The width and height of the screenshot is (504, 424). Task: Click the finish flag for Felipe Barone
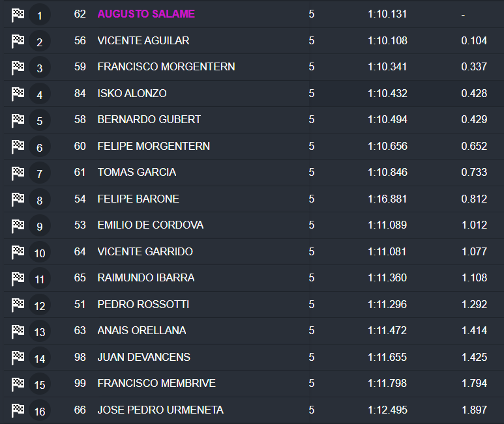[x=18, y=199]
